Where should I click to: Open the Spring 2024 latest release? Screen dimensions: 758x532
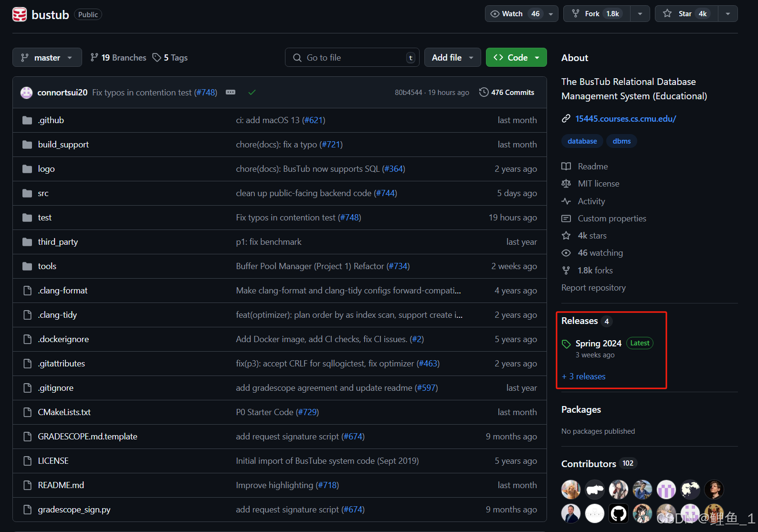[599, 343]
